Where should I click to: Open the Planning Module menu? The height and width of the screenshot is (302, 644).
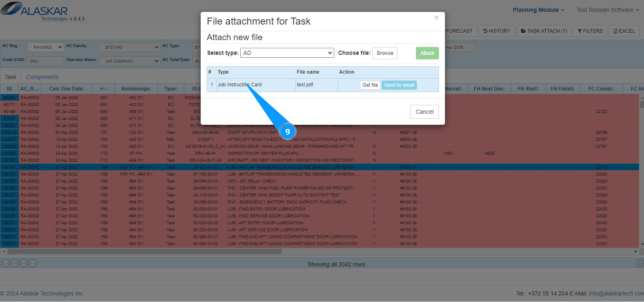coord(538,10)
